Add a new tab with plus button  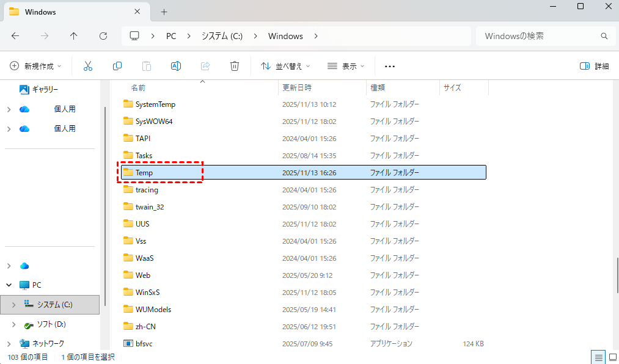click(x=164, y=12)
